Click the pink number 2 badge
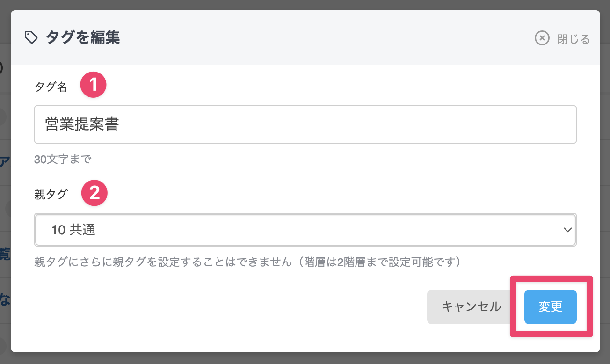610x364 pixels. (x=94, y=193)
